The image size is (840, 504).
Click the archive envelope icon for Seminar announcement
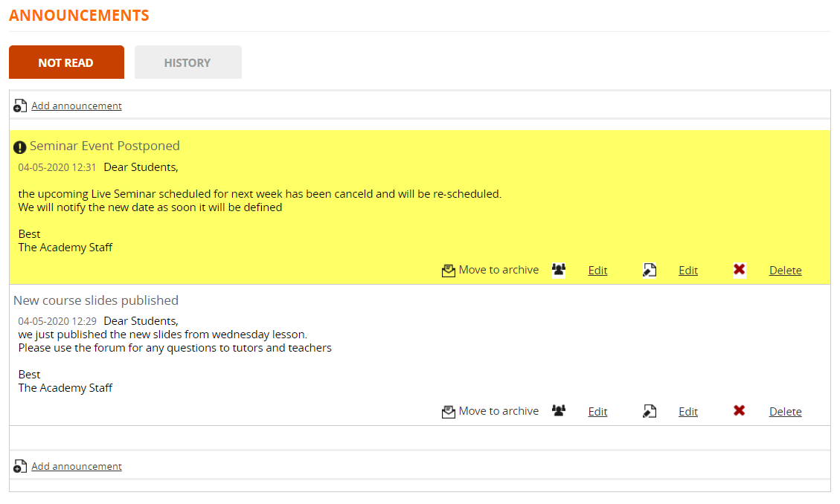(x=448, y=270)
